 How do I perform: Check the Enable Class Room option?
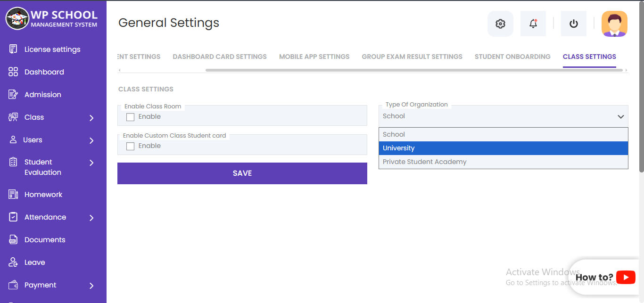click(130, 117)
